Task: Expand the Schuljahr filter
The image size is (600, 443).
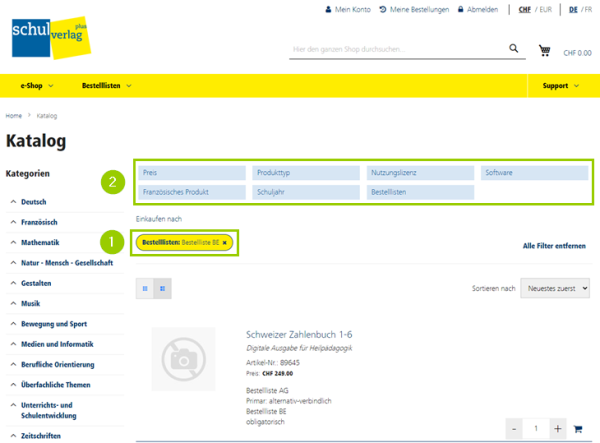Action: pyautogui.click(x=305, y=190)
